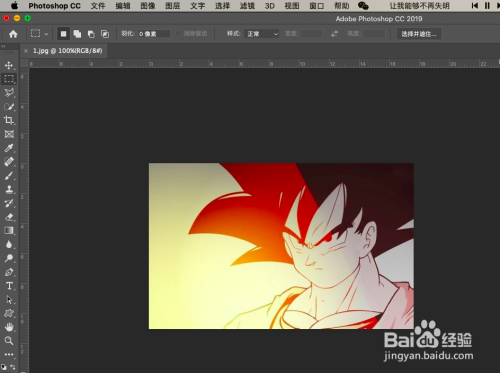
Task: Select the Hand tool
Action: (x=9, y=327)
